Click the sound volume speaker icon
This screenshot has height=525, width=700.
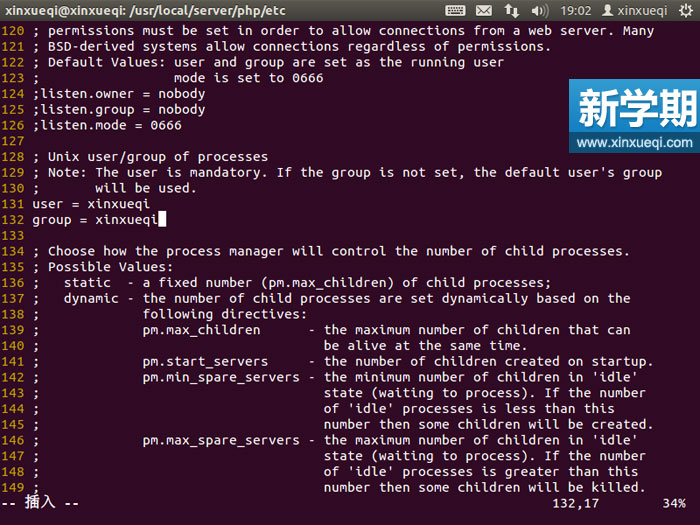540,10
